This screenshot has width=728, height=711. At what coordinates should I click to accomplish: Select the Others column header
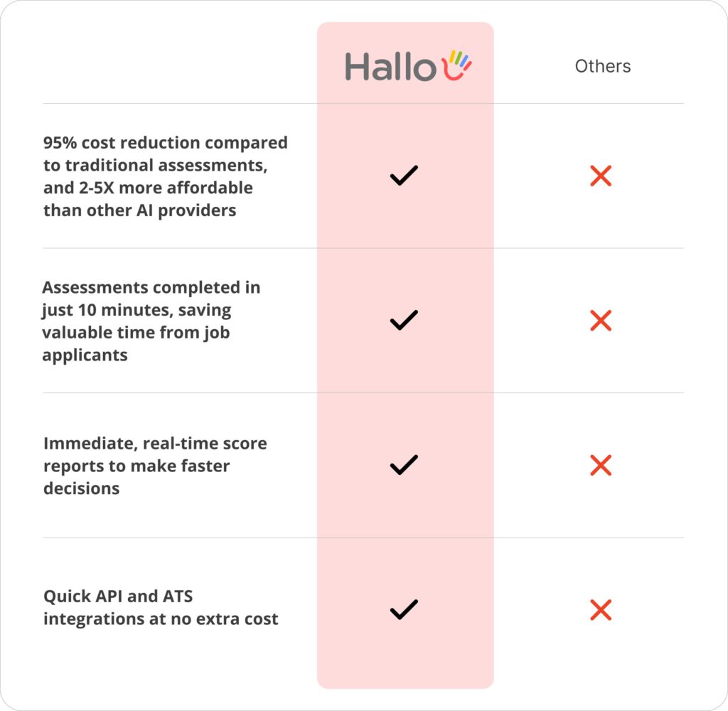(x=603, y=66)
